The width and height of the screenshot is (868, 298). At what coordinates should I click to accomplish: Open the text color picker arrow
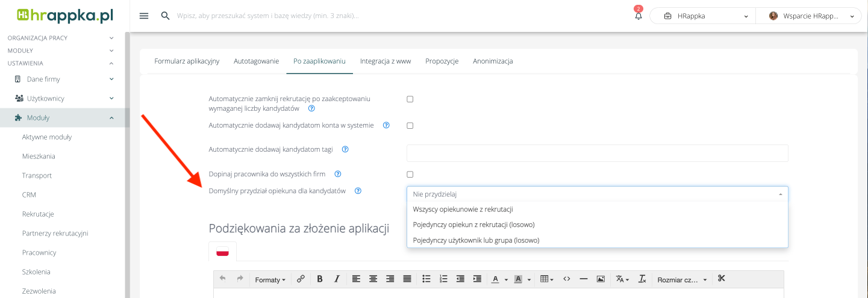(505, 279)
